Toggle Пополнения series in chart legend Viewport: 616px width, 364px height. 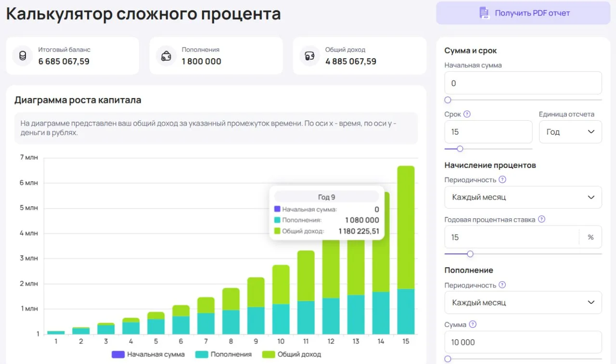click(223, 354)
